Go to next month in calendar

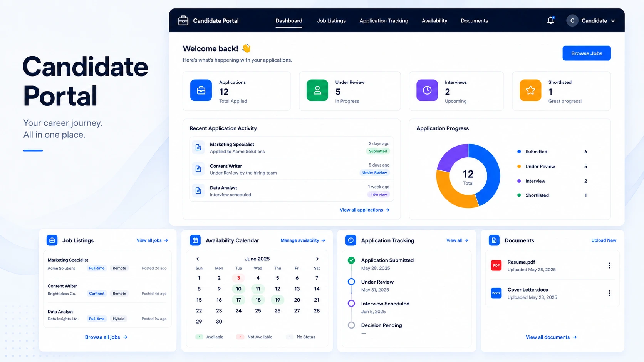(317, 259)
